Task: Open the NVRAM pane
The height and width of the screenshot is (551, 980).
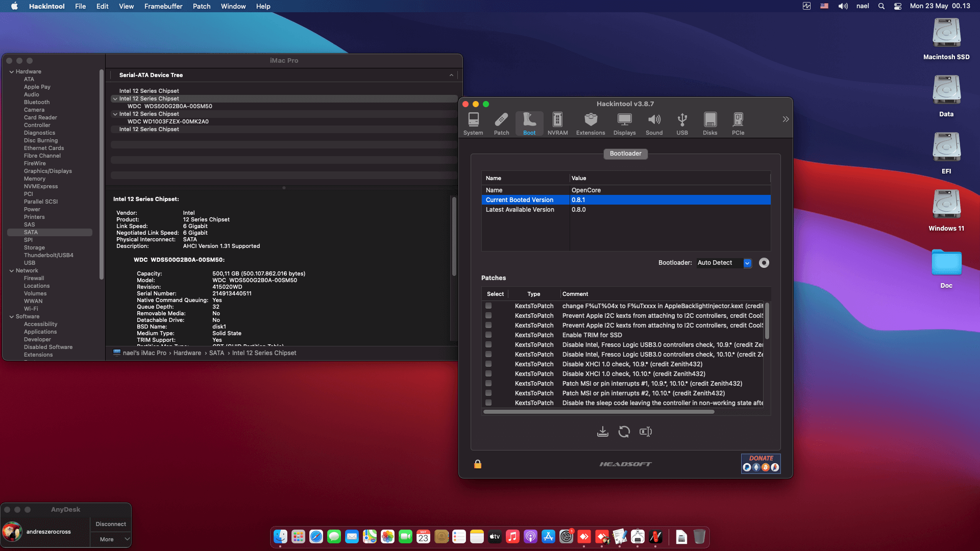Action: (557, 123)
